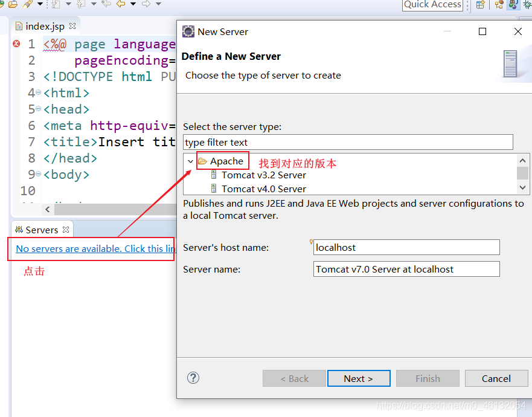Collapse the Apache tree node chevron
Image resolution: width=532 pixels, height=417 pixels.
(x=190, y=161)
